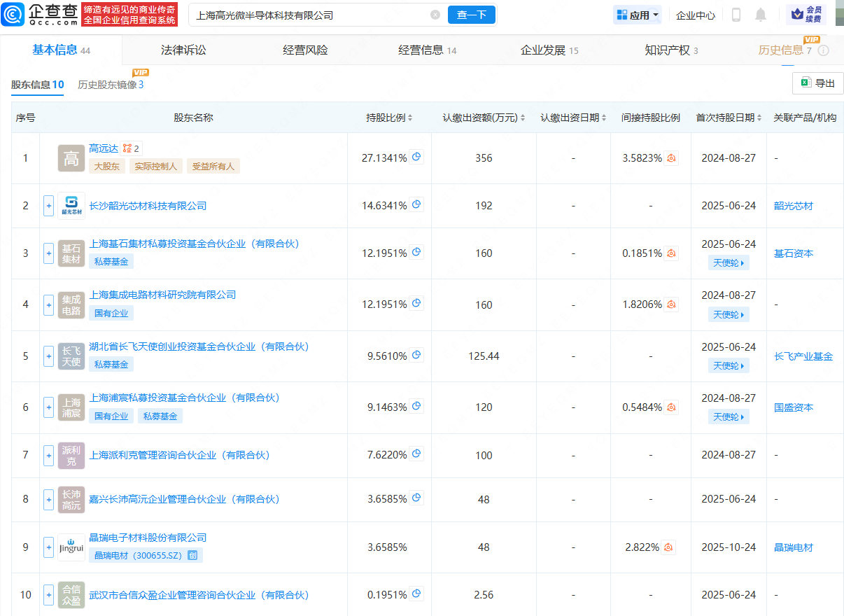Screen dimensions: 844x616
Task: Sort by 首次持股日期 column
Action: (729, 118)
